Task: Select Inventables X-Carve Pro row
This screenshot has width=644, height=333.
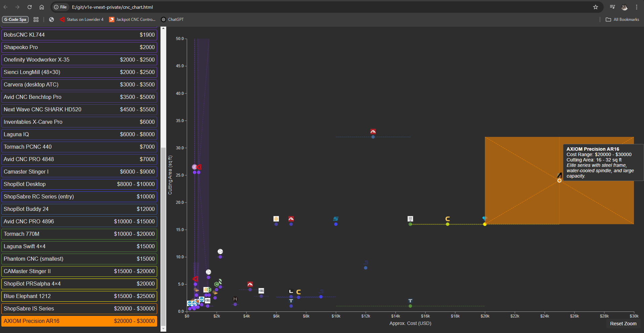Action: [79, 122]
